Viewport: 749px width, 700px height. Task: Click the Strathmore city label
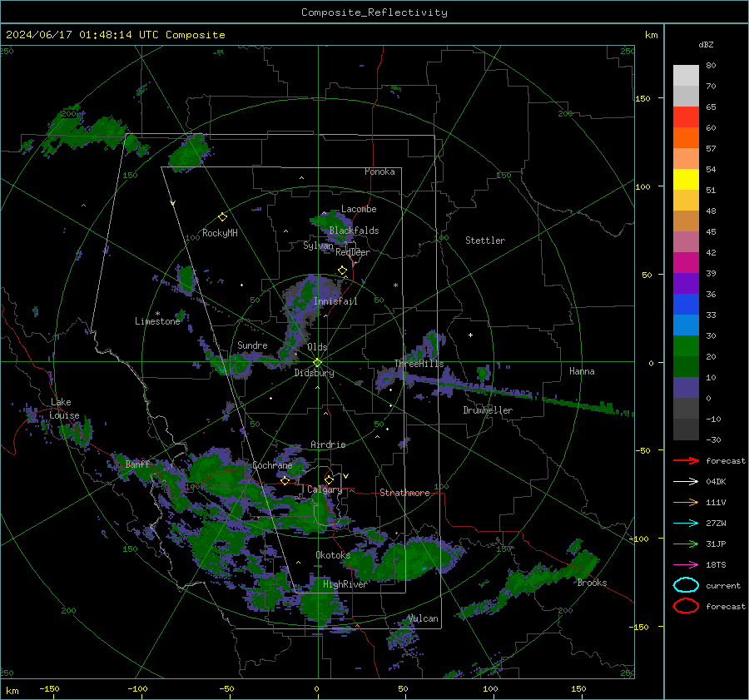click(404, 493)
